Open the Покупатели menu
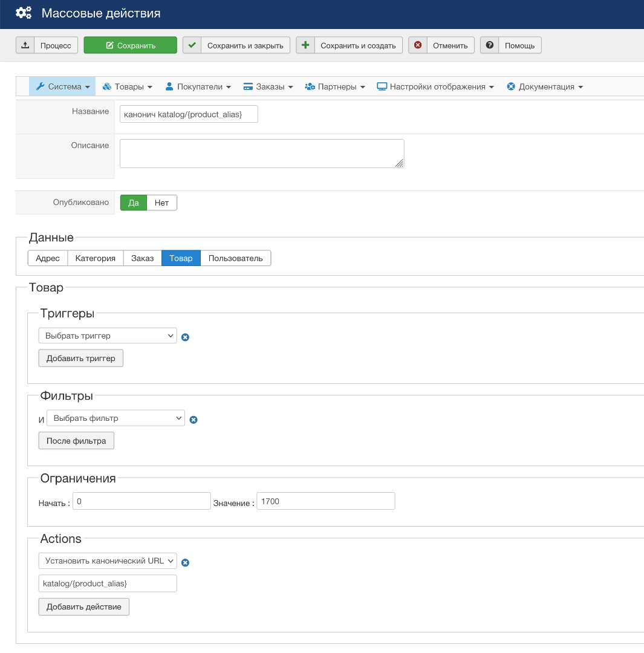The height and width of the screenshot is (653, 644). point(198,86)
